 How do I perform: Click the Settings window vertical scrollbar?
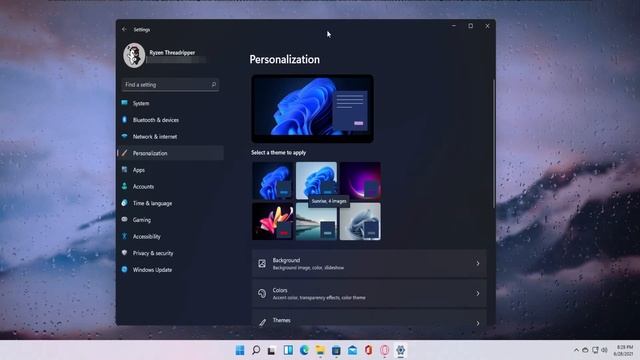coord(494,143)
